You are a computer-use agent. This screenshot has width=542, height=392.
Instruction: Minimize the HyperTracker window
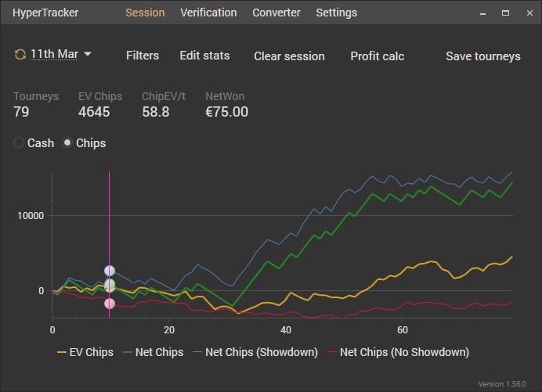[483, 13]
